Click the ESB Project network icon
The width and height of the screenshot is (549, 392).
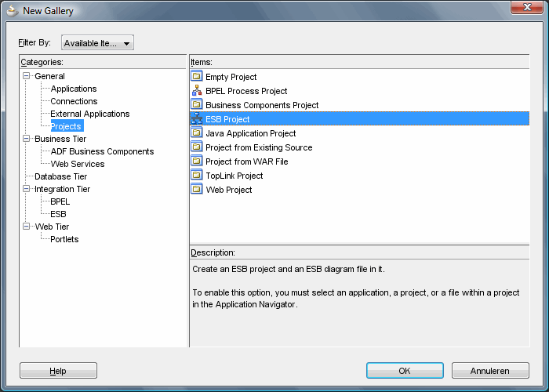[197, 118]
